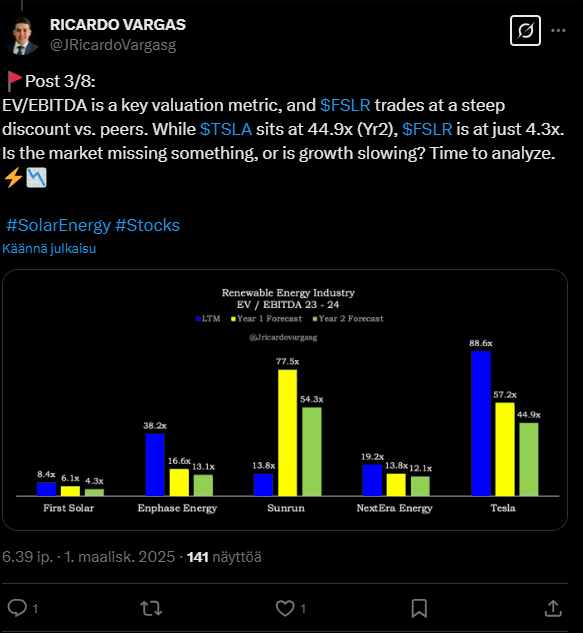The image size is (583, 633).
Task: Bookmark this post
Action: coord(419,608)
